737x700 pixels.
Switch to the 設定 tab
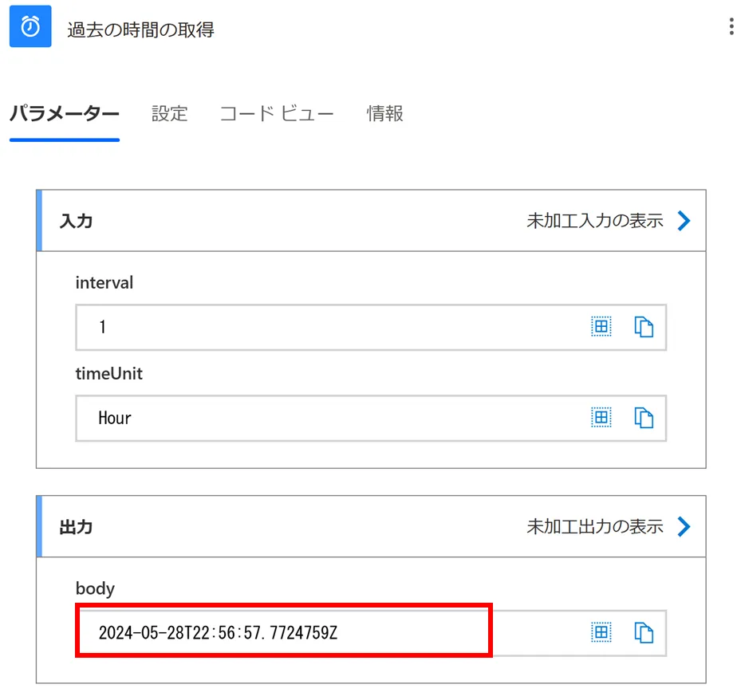(x=170, y=114)
